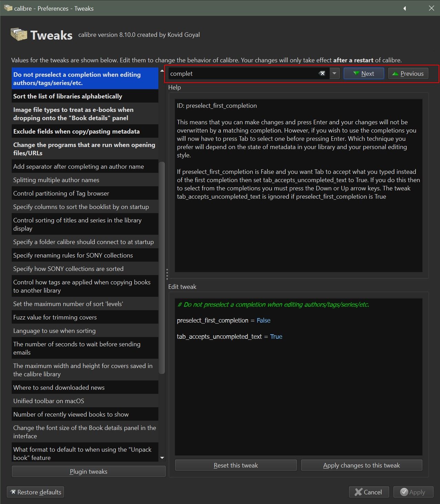Select 'Number of recently viewed books to show'
The image size is (440, 504).
pyautogui.click(x=85, y=414)
